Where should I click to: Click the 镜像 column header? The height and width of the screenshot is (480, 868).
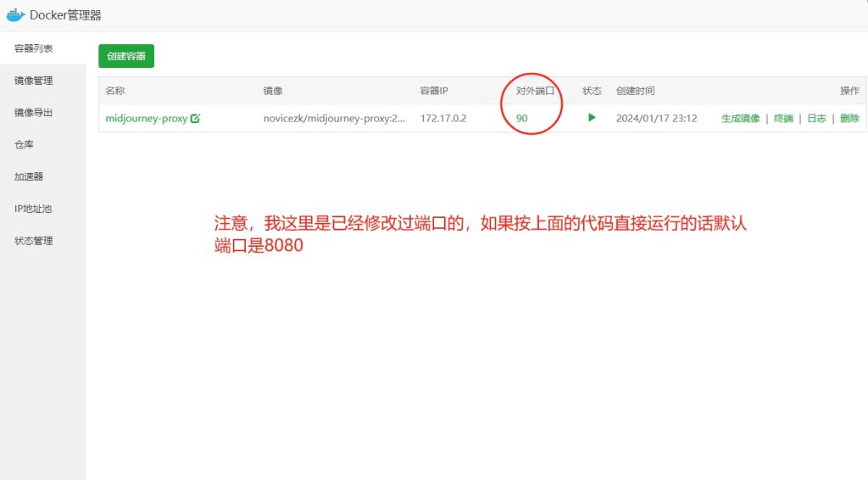[273, 90]
